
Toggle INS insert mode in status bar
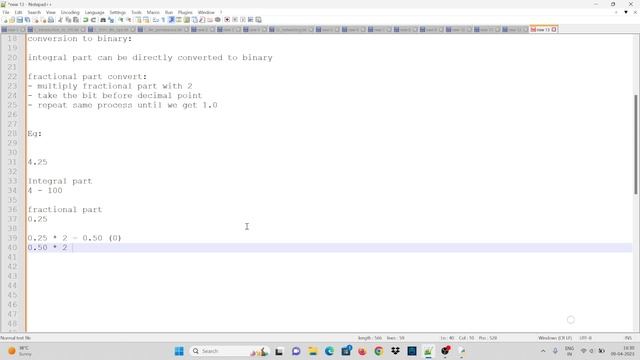(628, 338)
